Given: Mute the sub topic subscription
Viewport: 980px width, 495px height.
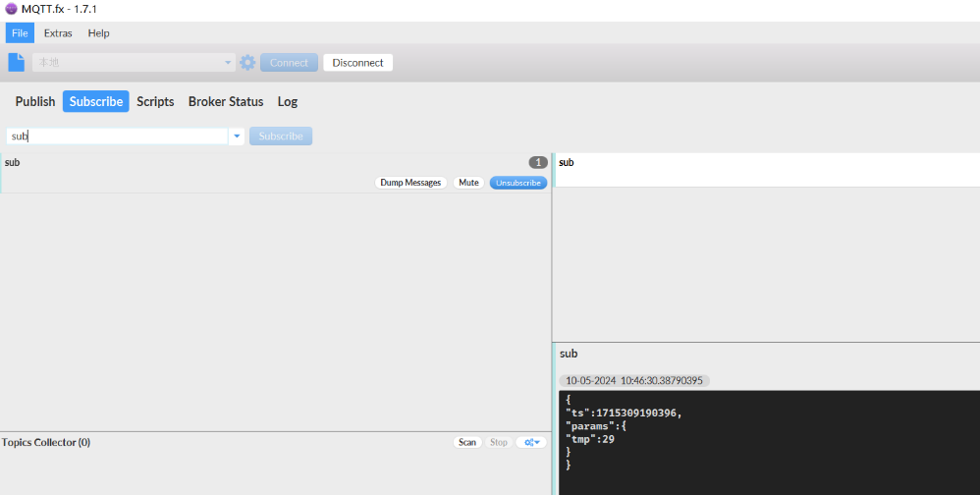Looking at the screenshot, I should [x=468, y=183].
